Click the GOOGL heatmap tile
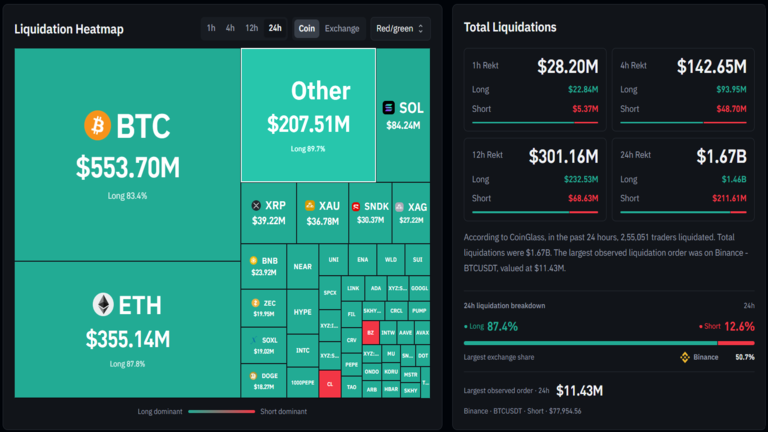Screen dimensions: 768x432 419,288
